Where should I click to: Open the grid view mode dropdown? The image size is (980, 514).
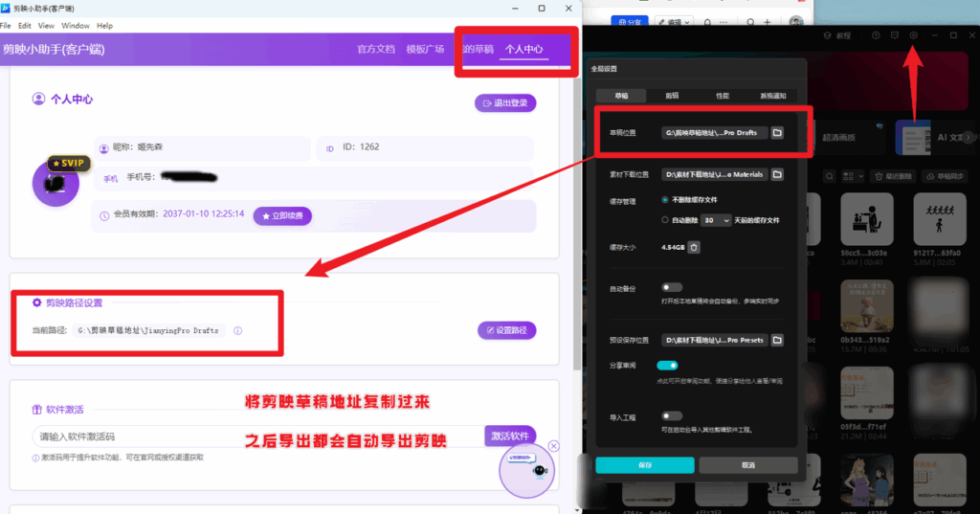859,177
